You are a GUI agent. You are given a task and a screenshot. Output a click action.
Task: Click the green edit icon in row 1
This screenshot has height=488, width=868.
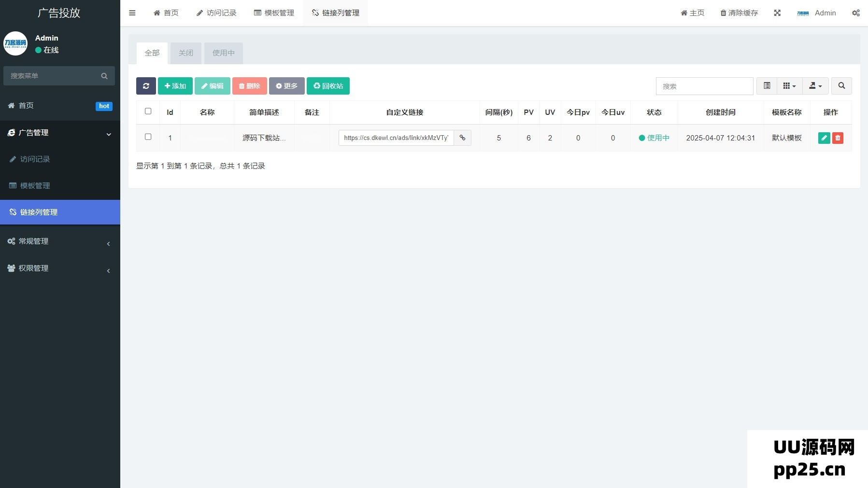coord(824,138)
